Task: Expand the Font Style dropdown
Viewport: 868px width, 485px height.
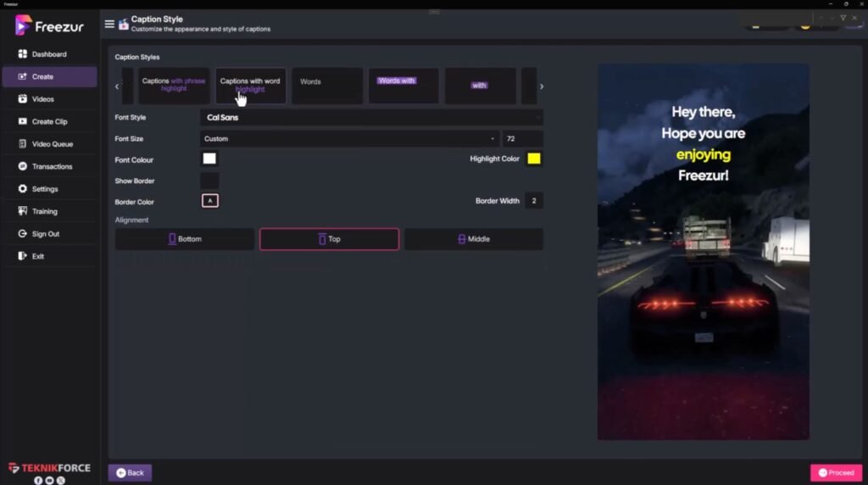Action: click(x=371, y=117)
